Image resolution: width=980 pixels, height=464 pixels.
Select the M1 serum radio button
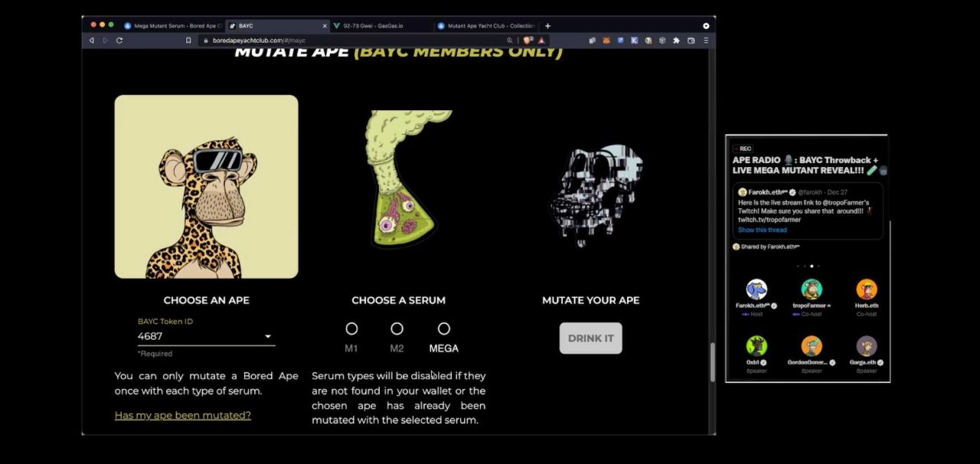tap(351, 328)
